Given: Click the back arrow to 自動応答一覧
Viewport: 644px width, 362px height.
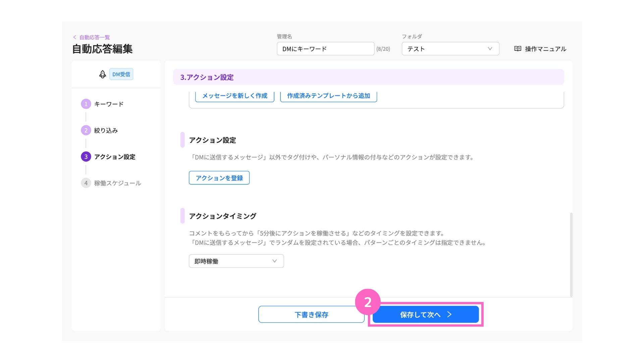Looking at the screenshot, I should 74,37.
